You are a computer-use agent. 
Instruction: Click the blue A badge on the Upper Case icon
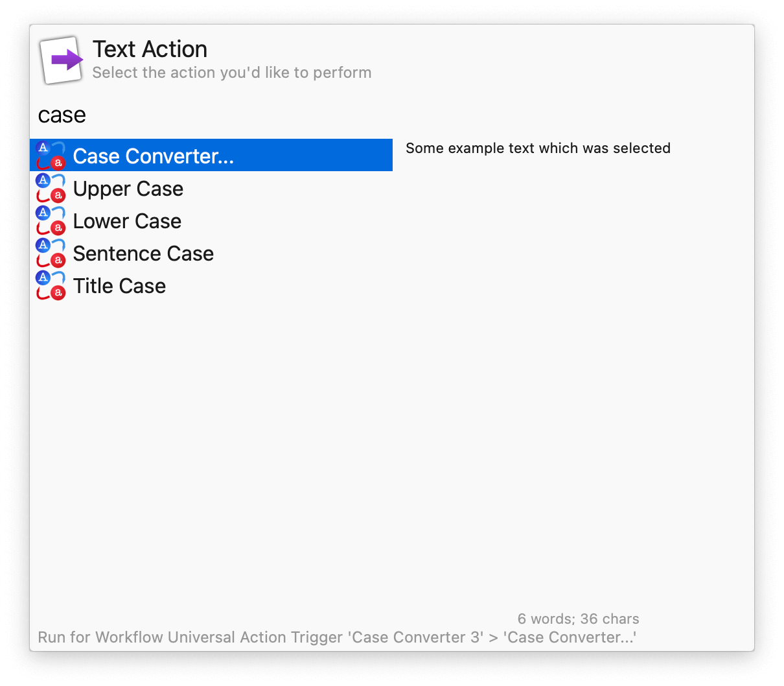pos(43,181)
